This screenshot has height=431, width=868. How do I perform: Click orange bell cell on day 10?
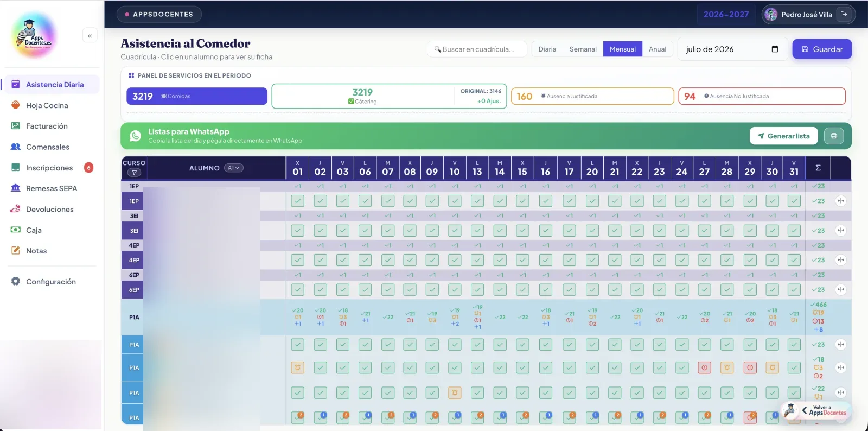tap(455, 392)
